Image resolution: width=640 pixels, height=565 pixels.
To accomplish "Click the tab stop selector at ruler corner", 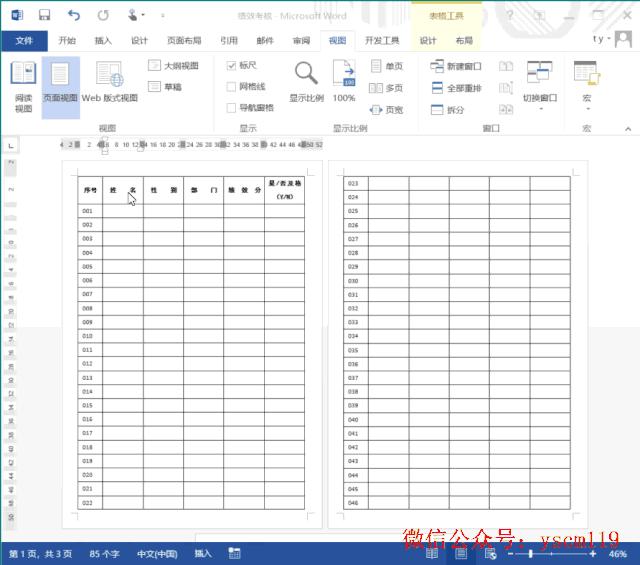I will (11, 145).
